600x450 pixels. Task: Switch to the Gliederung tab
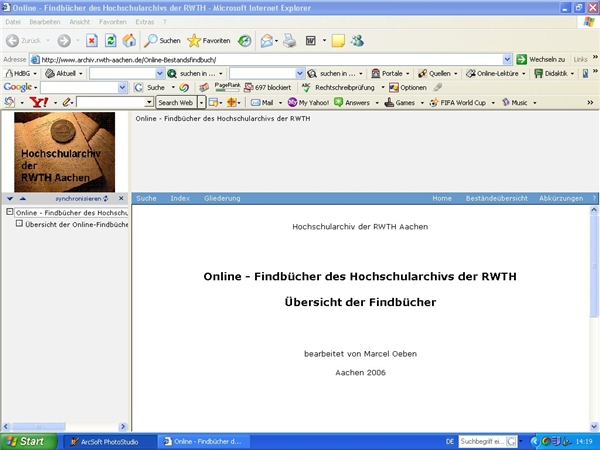[x=222, y=198]
